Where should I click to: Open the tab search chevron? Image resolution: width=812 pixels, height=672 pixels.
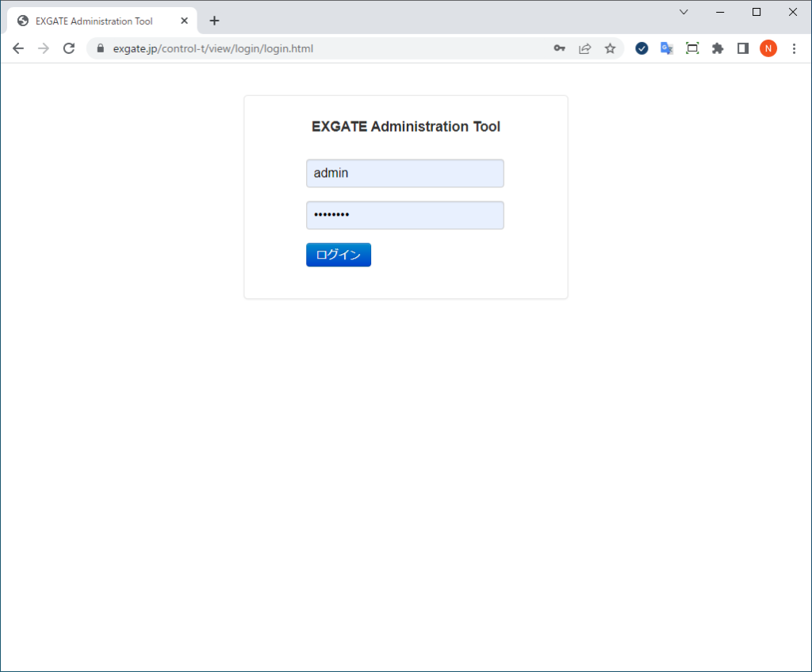684,12
